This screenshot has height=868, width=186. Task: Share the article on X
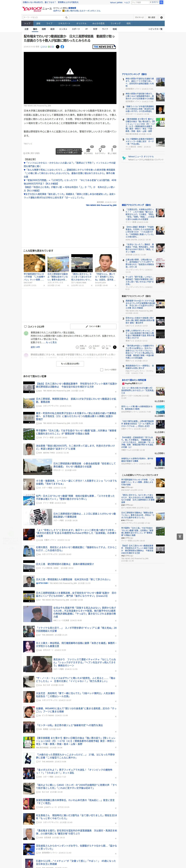[57, 47]
